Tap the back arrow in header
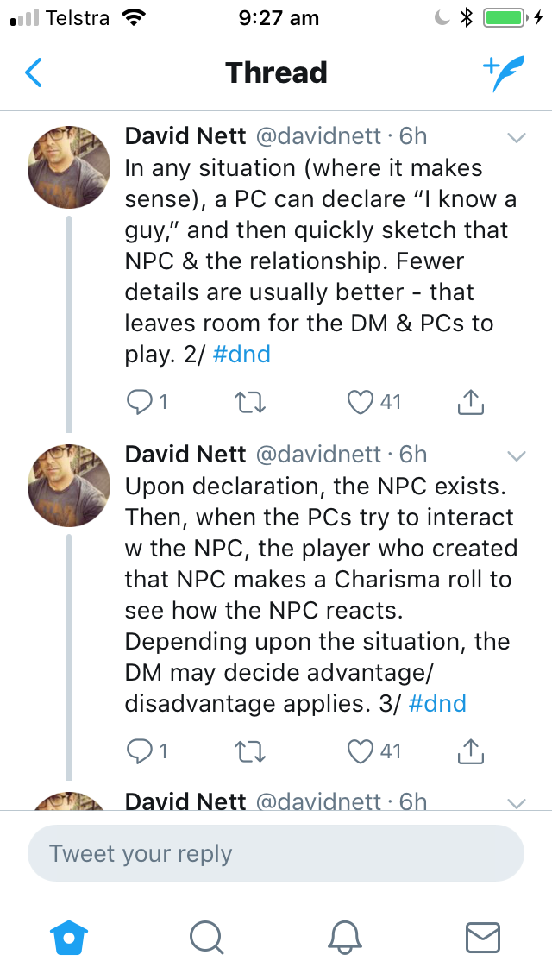Screen dimensions: 552x980 34,72
